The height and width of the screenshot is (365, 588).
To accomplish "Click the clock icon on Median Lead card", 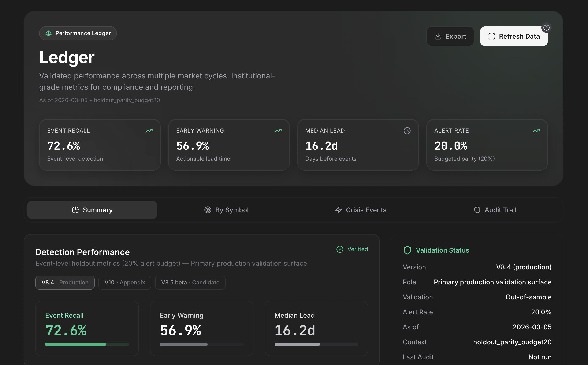I will pyautogui.click(x=407, y=130).
